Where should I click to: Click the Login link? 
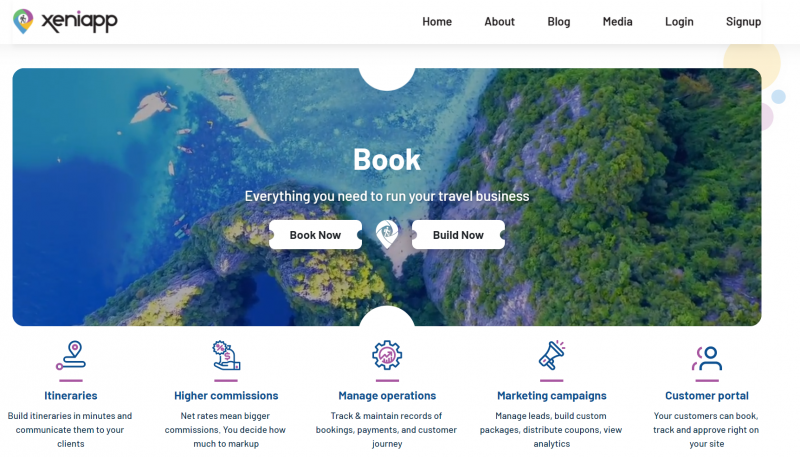[679, 22]
